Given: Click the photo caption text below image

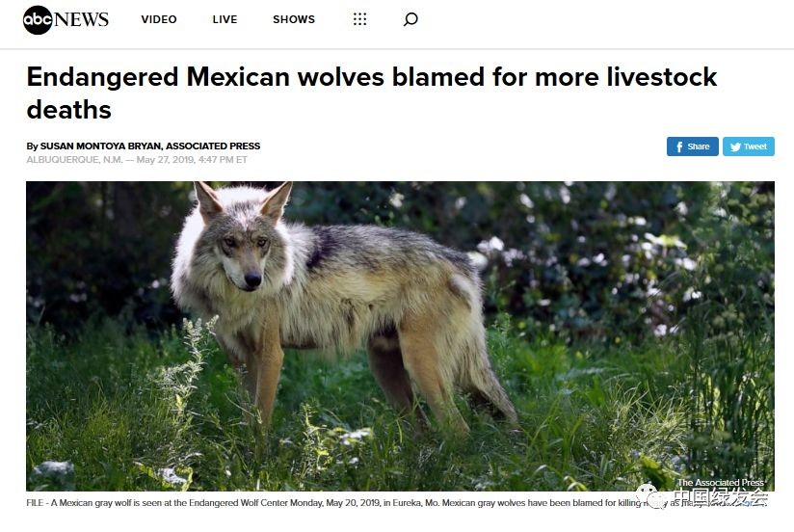Looking at the screenshot, I should [x=396, y=503].
